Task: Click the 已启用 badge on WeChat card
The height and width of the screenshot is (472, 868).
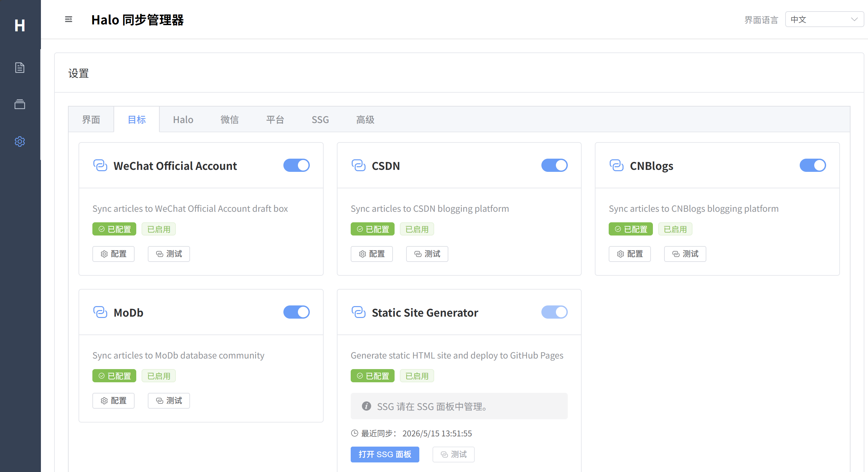Action: (159, 229)
